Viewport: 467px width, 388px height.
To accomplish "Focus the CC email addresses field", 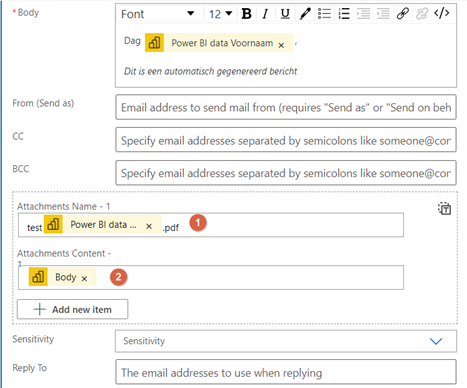I will pyautogui.click(x=286, y=140).
